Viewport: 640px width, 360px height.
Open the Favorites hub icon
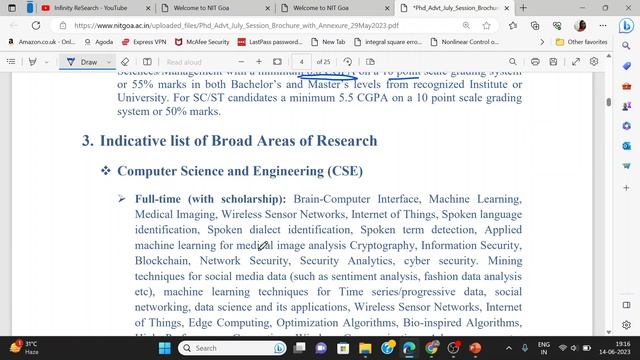tap(513, 25)
